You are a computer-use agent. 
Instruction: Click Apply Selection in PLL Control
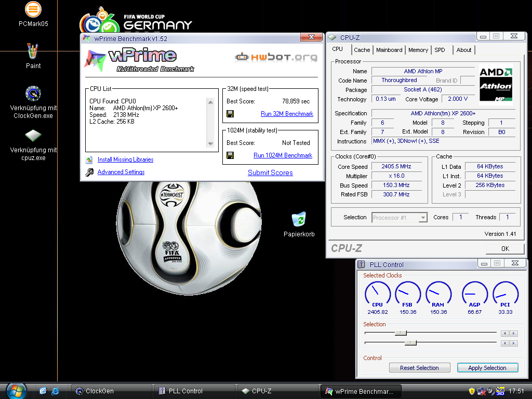coord(487,368)
